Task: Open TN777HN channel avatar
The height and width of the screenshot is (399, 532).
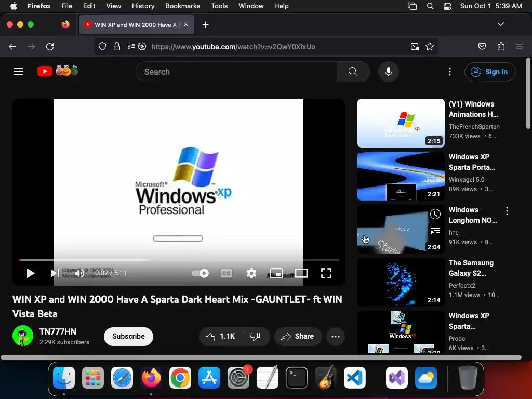Action: pyautogui.click(x=23, y=336)
